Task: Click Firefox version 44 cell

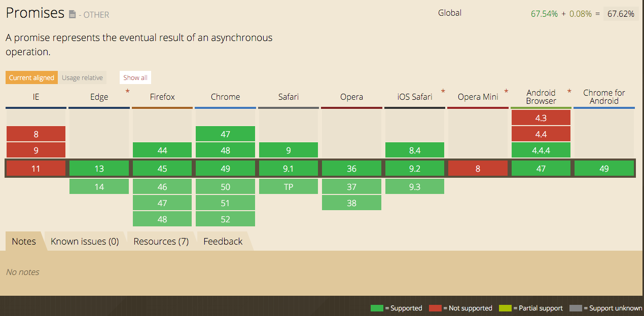Action: 162,150
